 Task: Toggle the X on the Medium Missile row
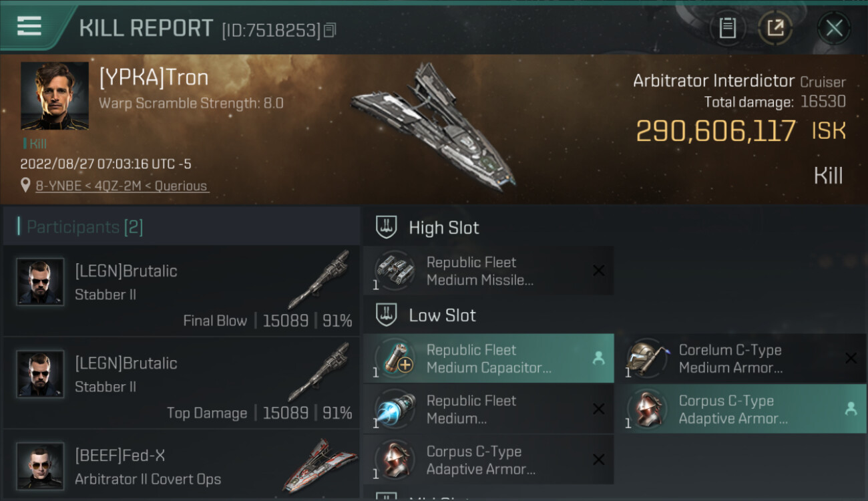[x=599, y=271]
